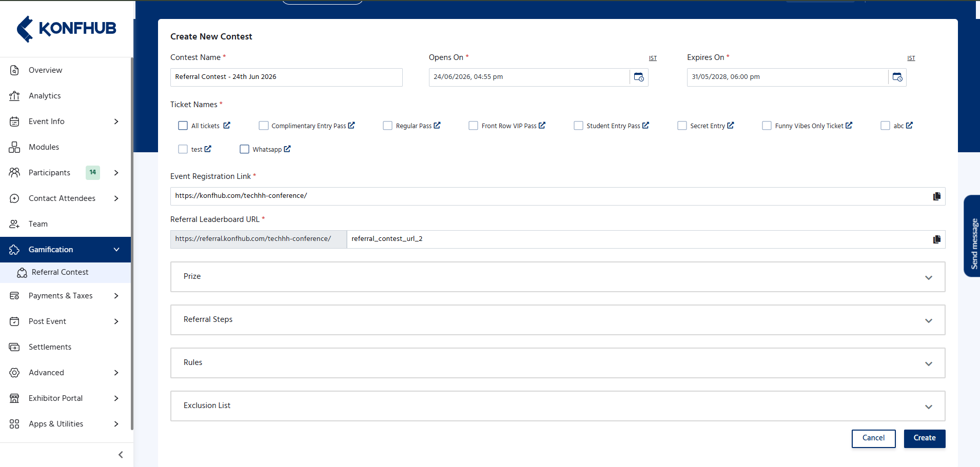The image size is (980, 467).
Task: Copy the Referral Leaderboard URL
Action: coord(937,239)
